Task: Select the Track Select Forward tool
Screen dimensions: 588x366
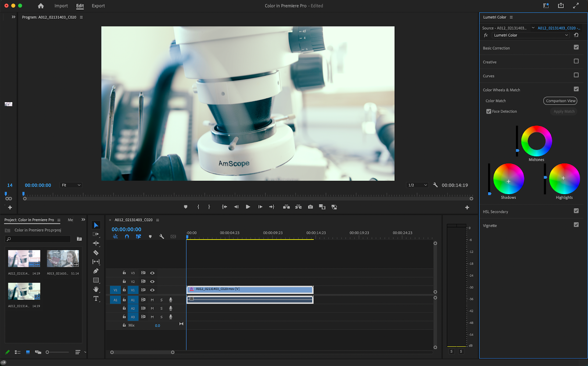Action: pyautogui.click(x=96, y=234)
